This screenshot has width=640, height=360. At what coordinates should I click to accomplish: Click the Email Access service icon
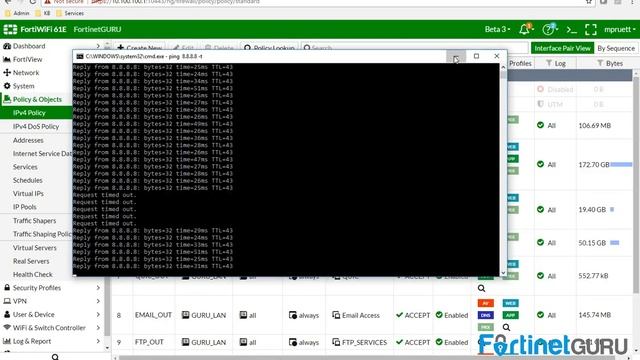pyautogui.click(x=336, y=315)
